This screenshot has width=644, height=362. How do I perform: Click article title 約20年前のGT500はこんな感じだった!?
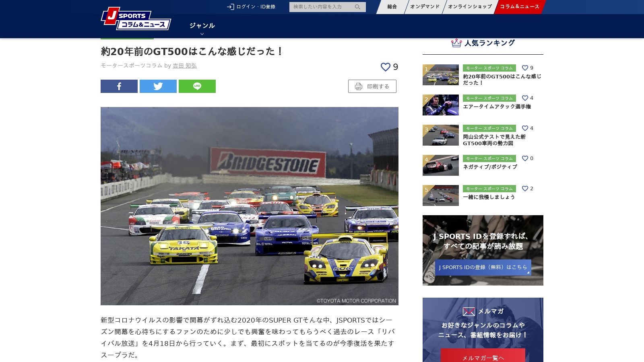pyautogui.click(x=192, y=51)
